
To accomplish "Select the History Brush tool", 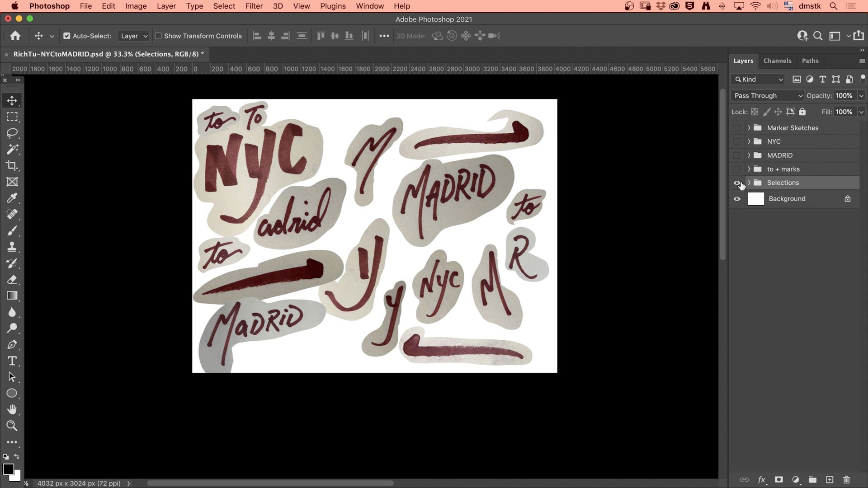I will 12,263.
